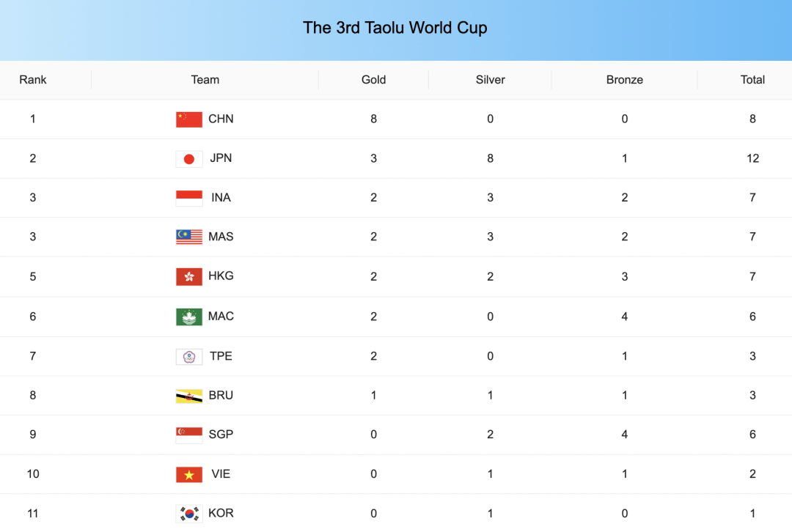
Task: Click the Macau flag icon
Action: [188, 317]
